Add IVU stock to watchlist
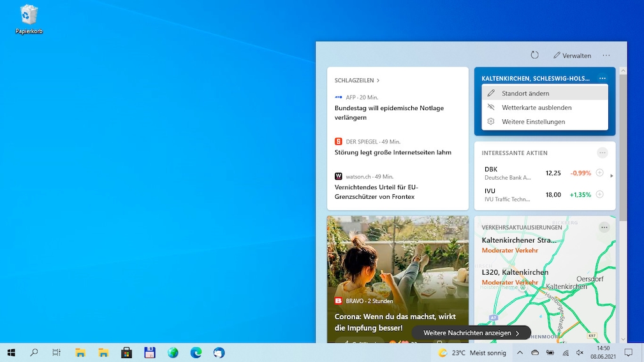644x362 pixels. tap(599, 194)
